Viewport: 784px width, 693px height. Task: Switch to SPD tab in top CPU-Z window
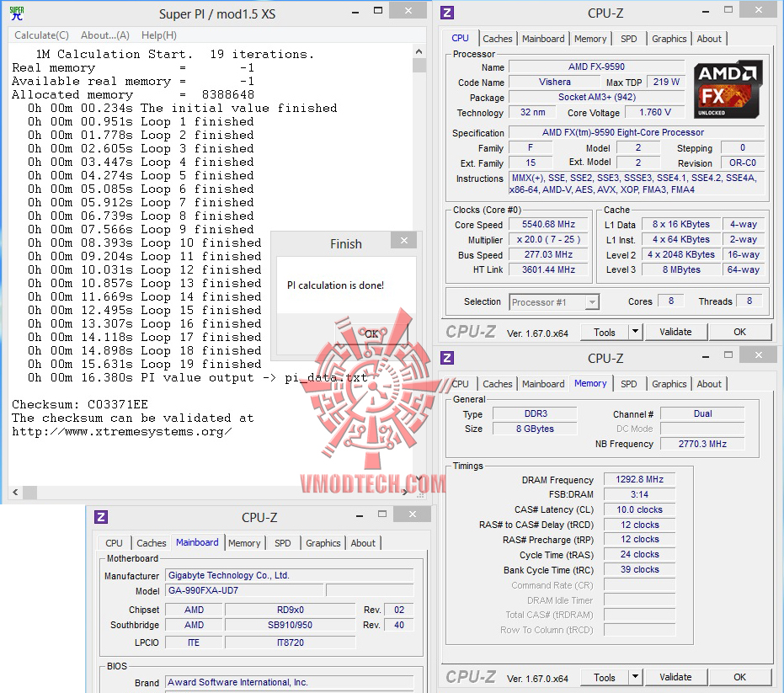628,39
